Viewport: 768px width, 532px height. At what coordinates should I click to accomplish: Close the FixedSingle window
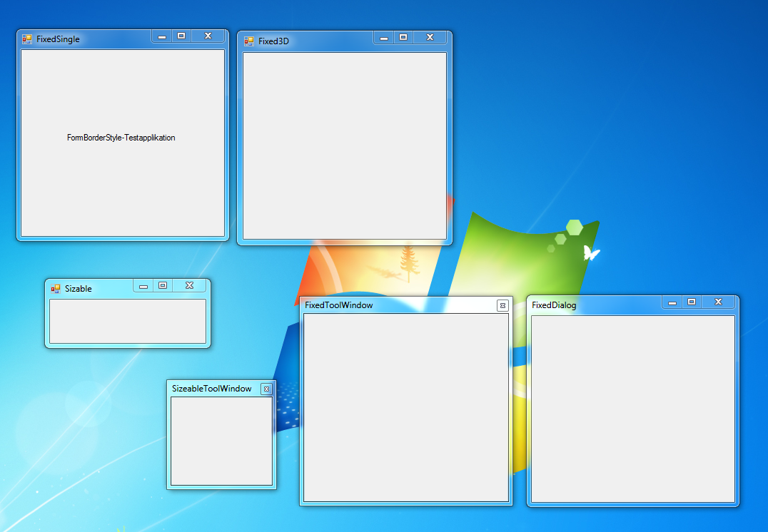(208, 36)
